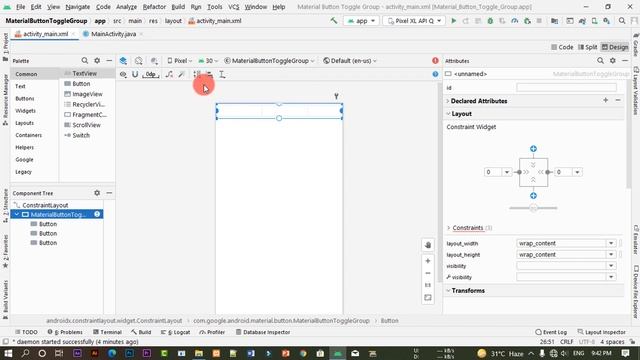The height and width of the screenshot is (360, 640).
Task: Expand the Declared Attributes section
Action: 448,101
